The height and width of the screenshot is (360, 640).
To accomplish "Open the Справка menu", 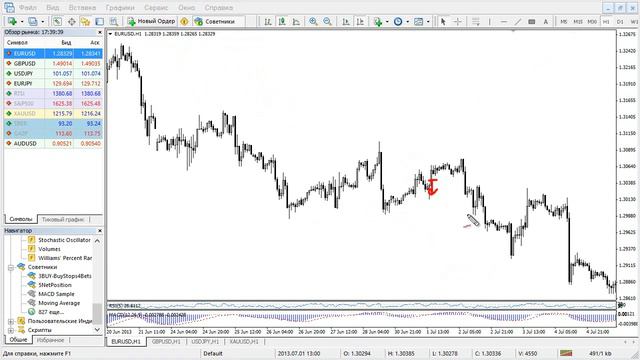I will pos(219,8).
